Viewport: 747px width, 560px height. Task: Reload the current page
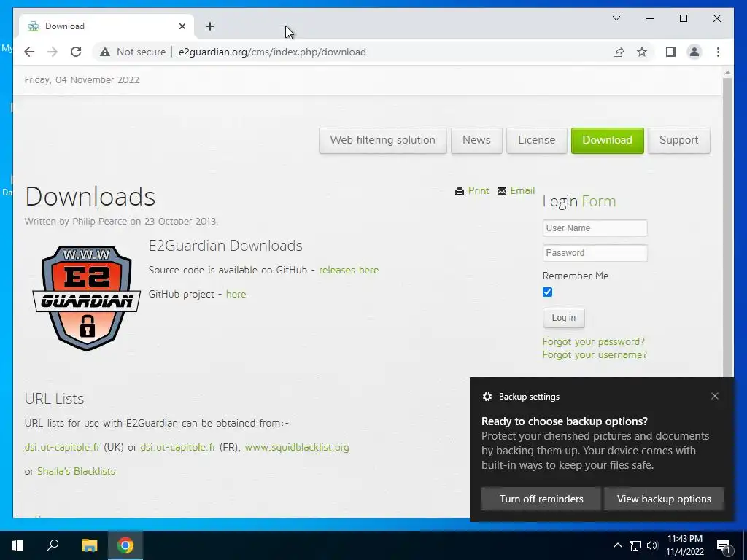76,52
